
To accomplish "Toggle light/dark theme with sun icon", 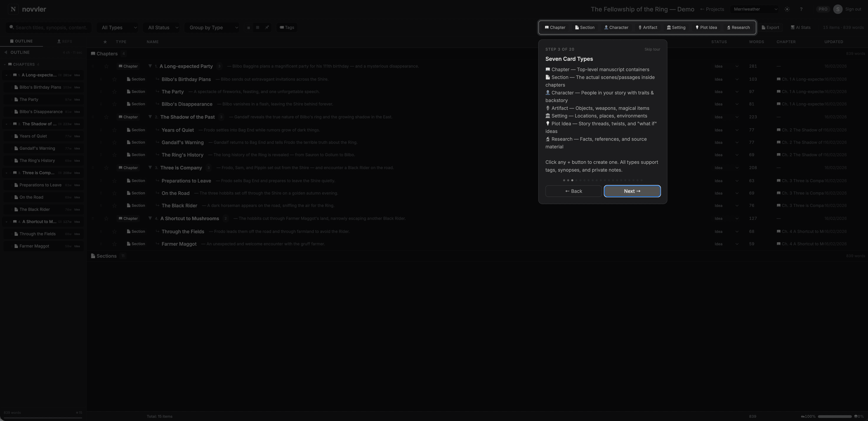I will (x=787, y=9).
